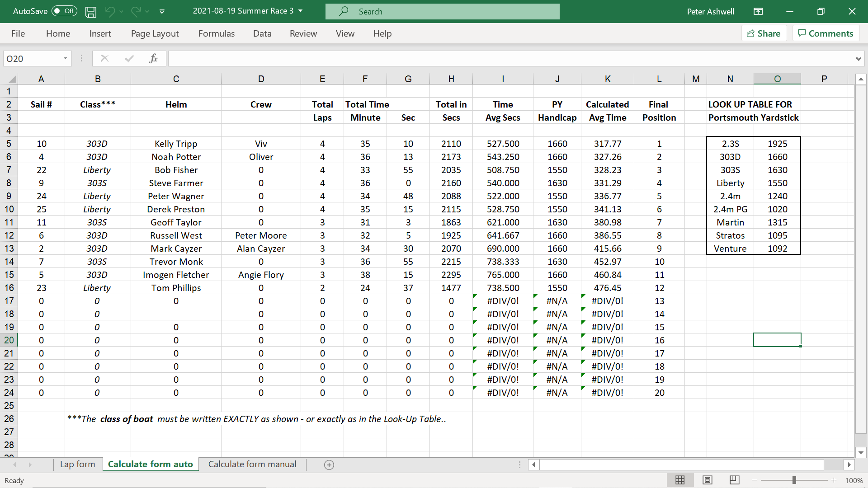Click the Save icon in title bar
The image size is (868, 488).
tap(91, 12)
